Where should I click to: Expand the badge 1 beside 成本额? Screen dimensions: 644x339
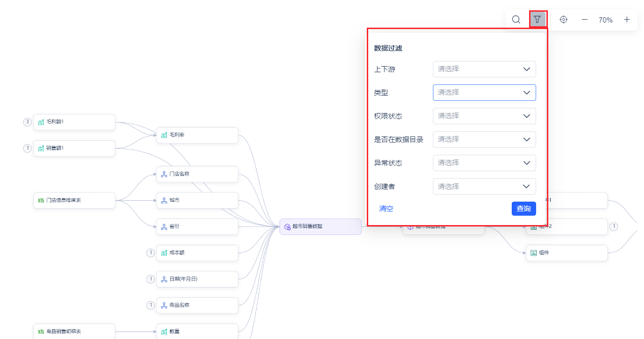pos(151,253)
